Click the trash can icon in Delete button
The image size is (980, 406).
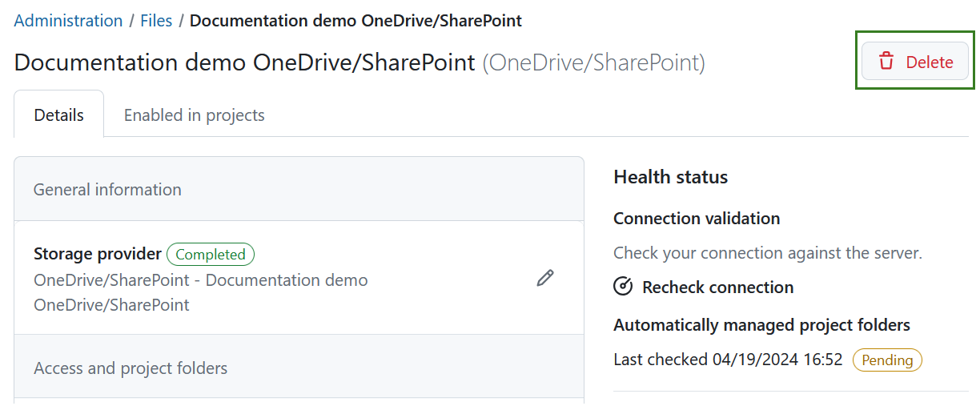point(886,62)
